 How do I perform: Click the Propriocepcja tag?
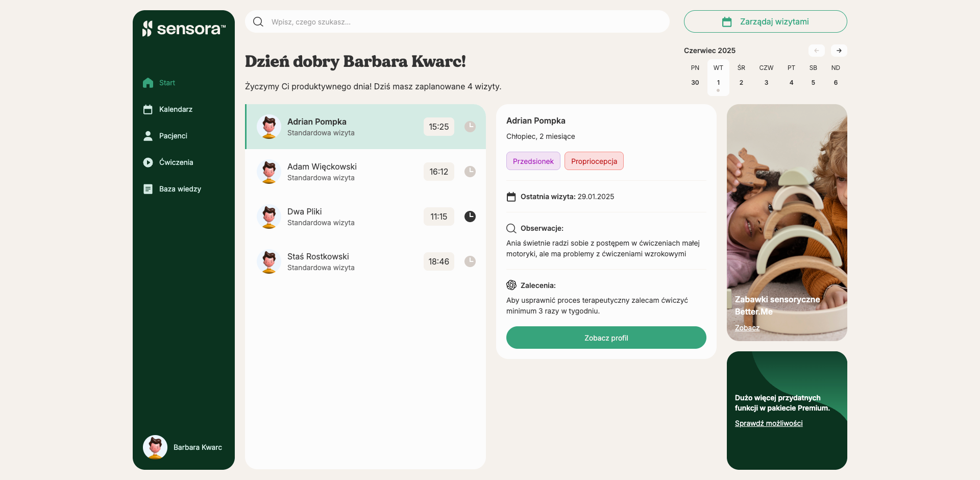(594, 161)
